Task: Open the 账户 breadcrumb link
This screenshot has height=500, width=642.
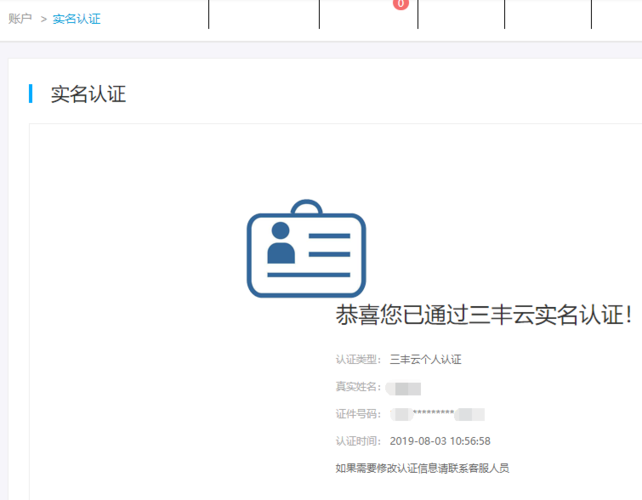Action: pyautogui.click(x=20, y=19)
